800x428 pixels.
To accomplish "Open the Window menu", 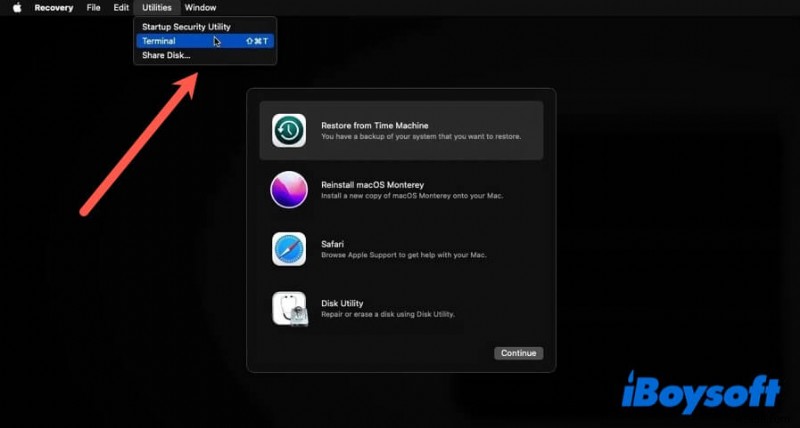I will click(201, 8).
